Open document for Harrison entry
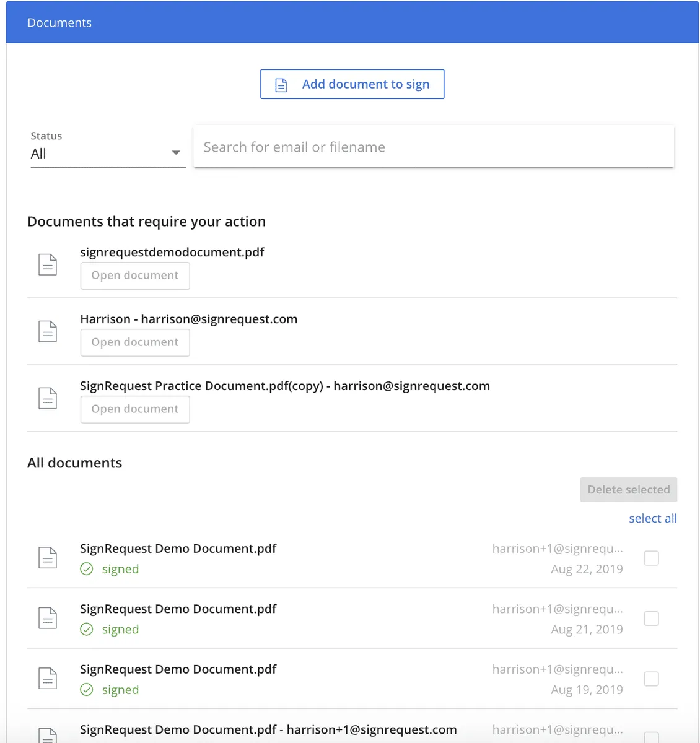The image size is (700, 743). coord(135,342)
